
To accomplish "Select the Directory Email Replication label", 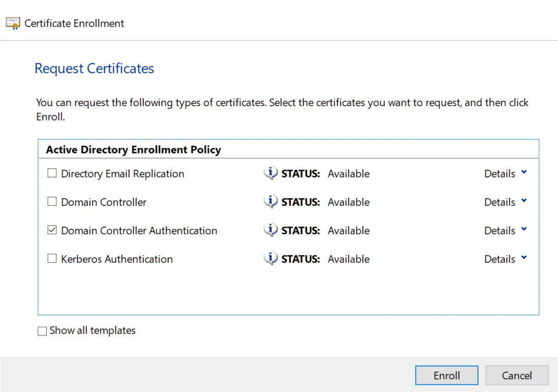I will (123, 174).
